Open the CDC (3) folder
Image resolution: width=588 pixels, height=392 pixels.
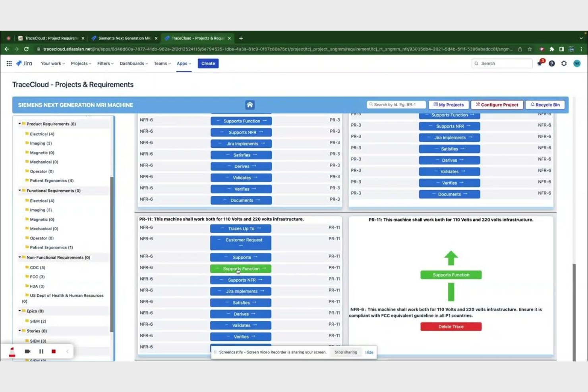38,268
